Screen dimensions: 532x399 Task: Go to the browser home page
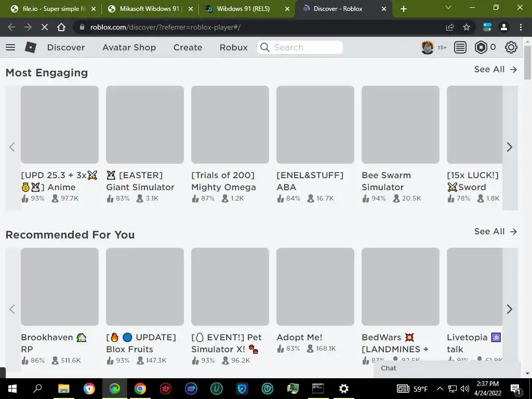click(x=61, y=27)
